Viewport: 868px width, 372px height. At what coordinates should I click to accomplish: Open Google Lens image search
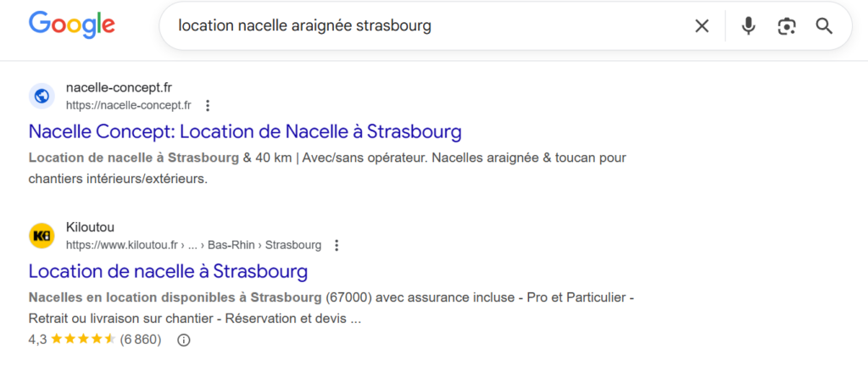pos(787,26)
